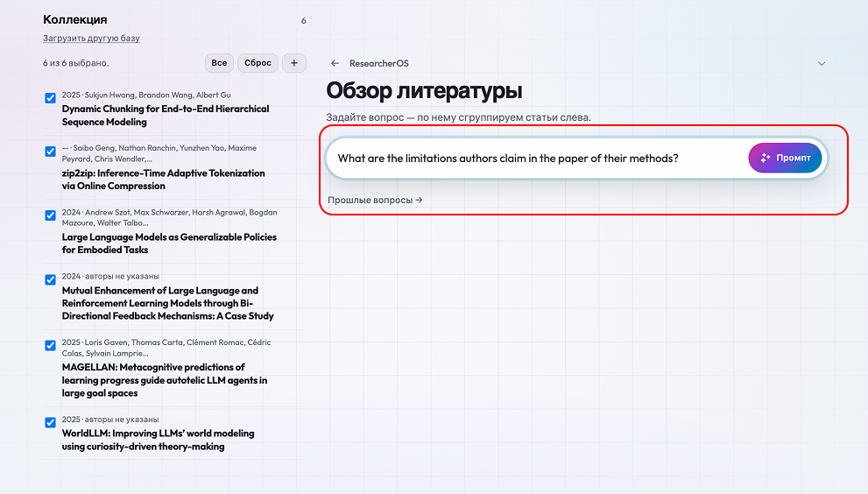Uncheck the MAGELLAN paper checkbox
The height and width of the screenshot is (494, 868).
coord(51,346)
